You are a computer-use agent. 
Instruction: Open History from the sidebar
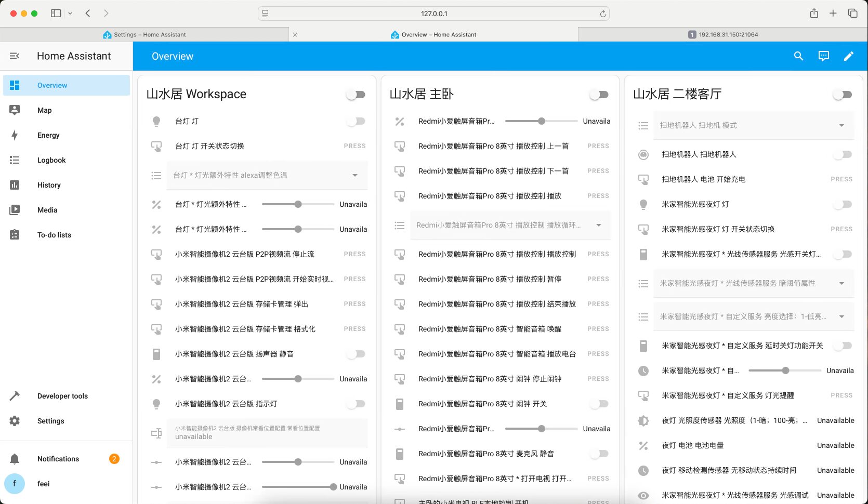67,185
